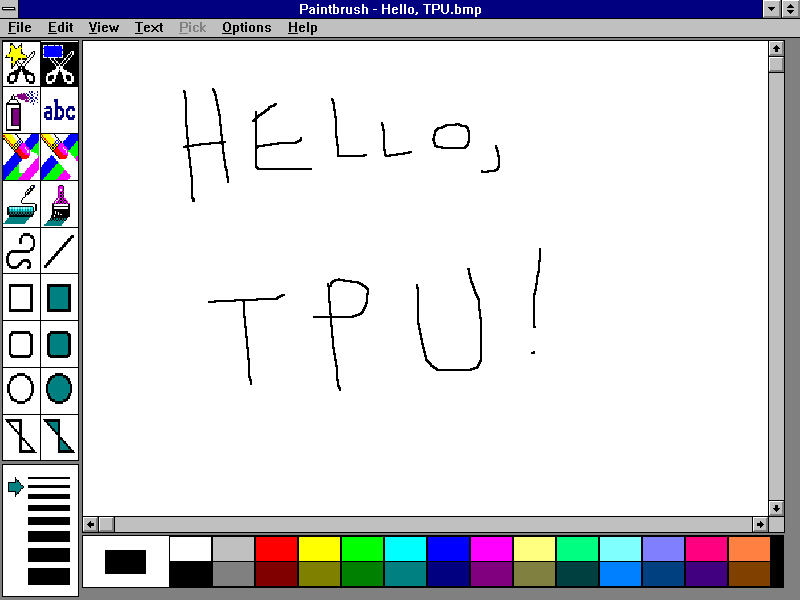
Task: Select the straight Line tool
Action: click(59, 251)
